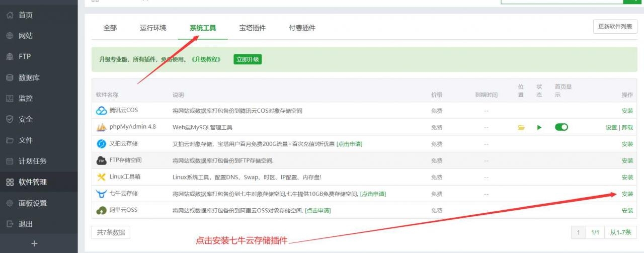644x253 pixels.
Task: Toggle phpMyAdmin 首页显示 switch
Action: (x=561, y=127)
